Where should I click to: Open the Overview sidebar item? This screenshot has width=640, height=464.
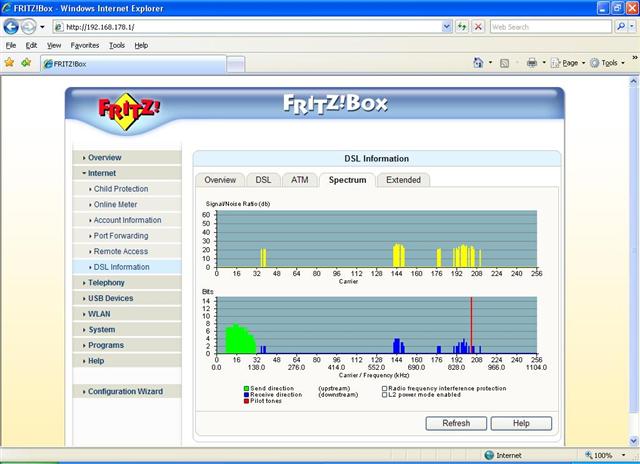pyautogui.click(x=127, y=158)
